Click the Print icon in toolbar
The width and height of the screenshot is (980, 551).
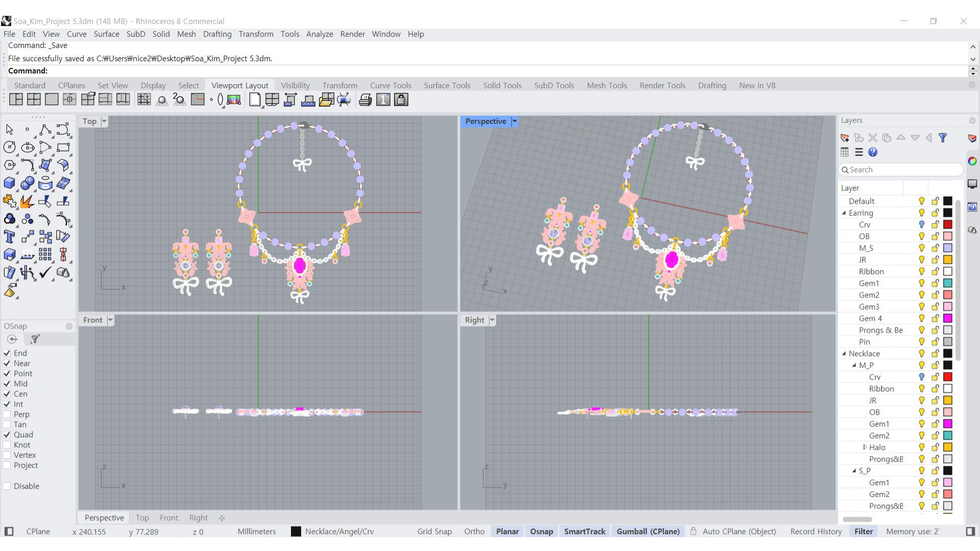pos(365,100)
